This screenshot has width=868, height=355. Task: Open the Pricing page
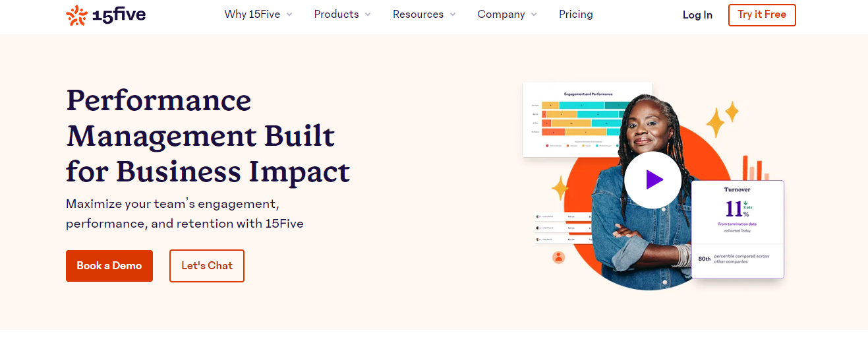pos(575,15)
